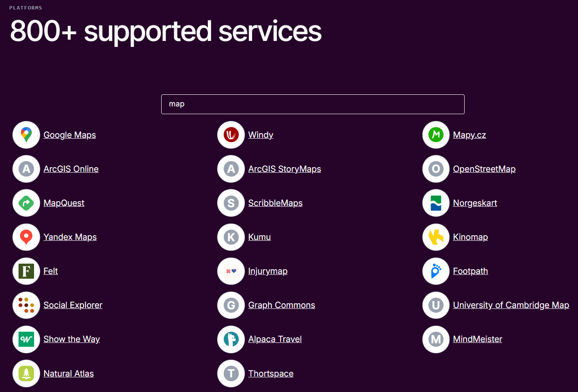This screenshot has width=578, height=392.
Task: Click the green Mapy.cz logo icon
Action: (436, 135)
